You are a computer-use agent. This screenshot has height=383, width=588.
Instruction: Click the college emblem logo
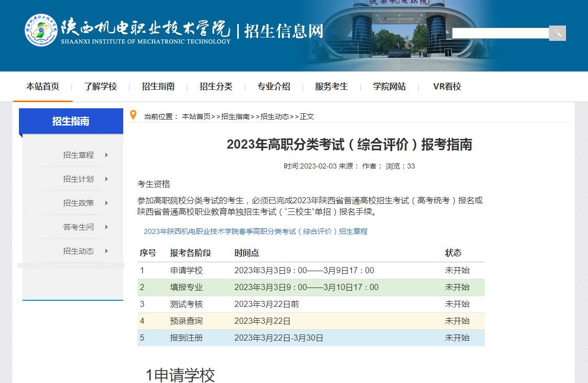coord(41,30)
